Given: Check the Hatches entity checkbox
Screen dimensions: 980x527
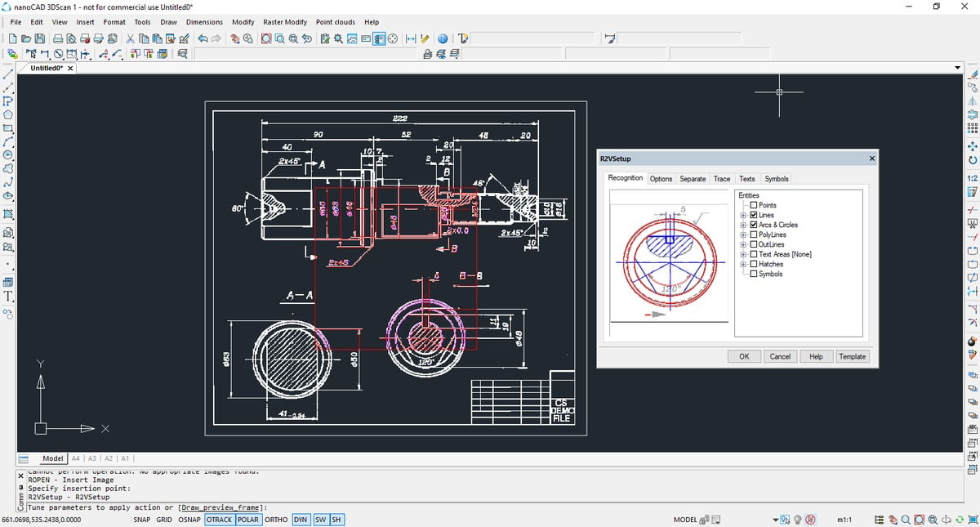Looking at the screenshot, I should [x=753, y=264].
